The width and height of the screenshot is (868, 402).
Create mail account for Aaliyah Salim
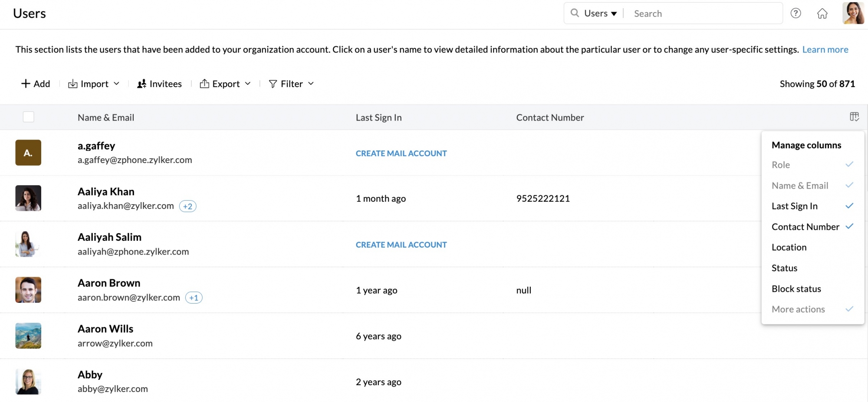pos(401,245)
